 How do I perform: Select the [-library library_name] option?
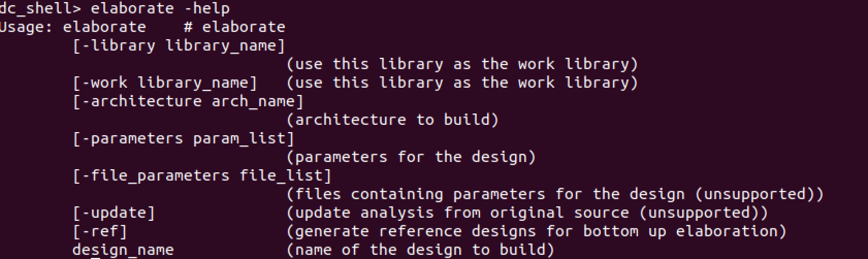(179, 46)
